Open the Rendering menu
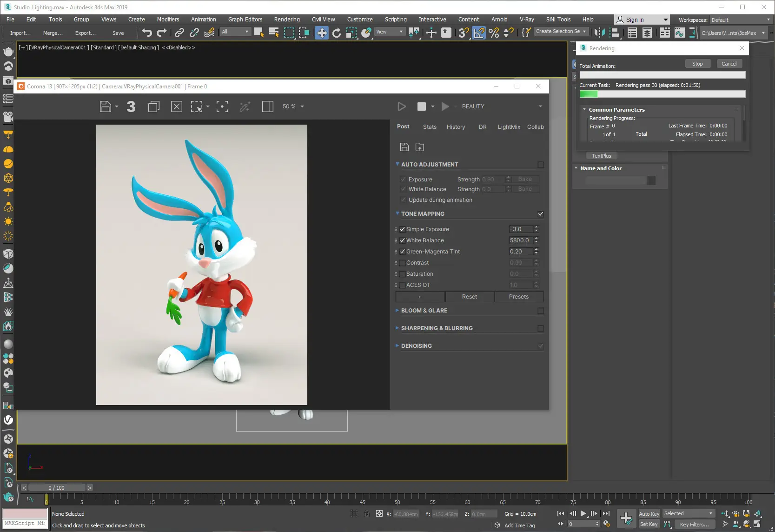 tap(286, 20)
